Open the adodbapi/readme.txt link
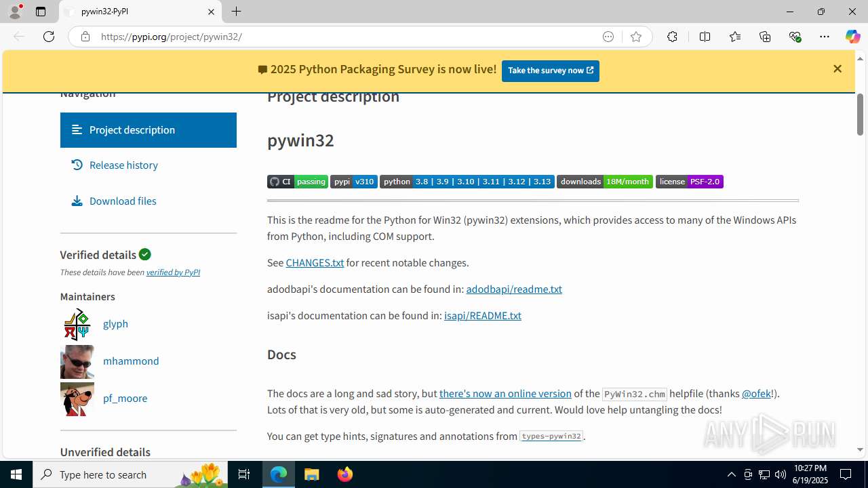This screenshot has width=868, height=488. pos(514,289)
